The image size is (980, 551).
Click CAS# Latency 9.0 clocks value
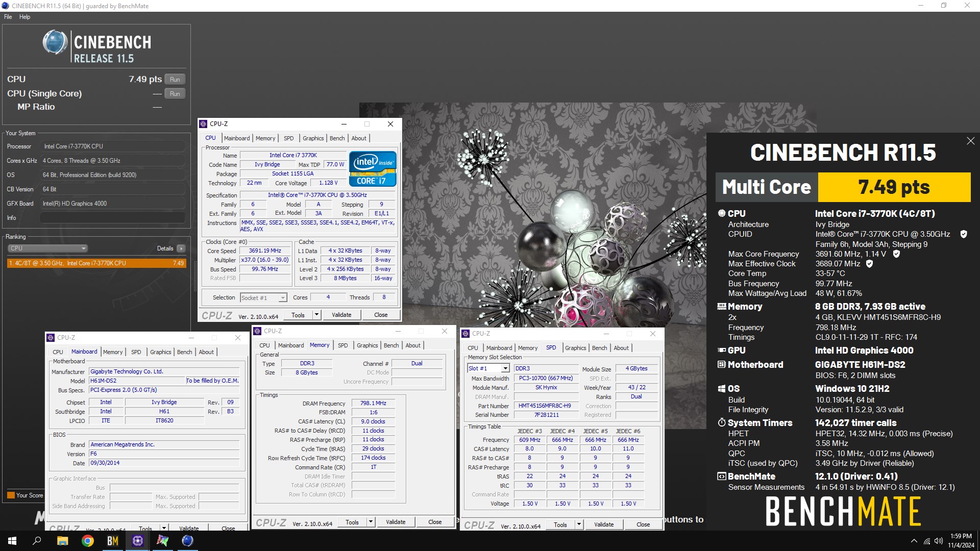[374, 421]
